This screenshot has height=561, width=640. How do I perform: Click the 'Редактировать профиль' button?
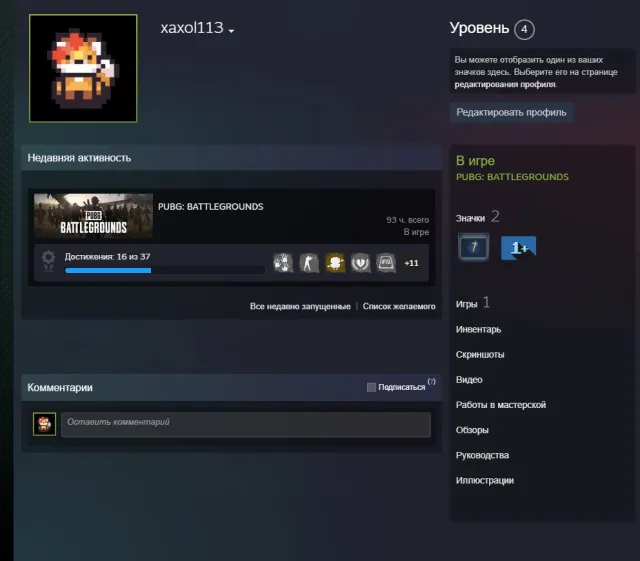tap(511, 112)
